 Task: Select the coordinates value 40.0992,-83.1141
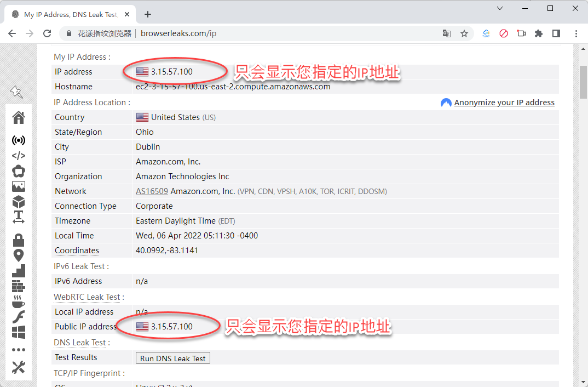pyautogui.click(x=167, y=251)
